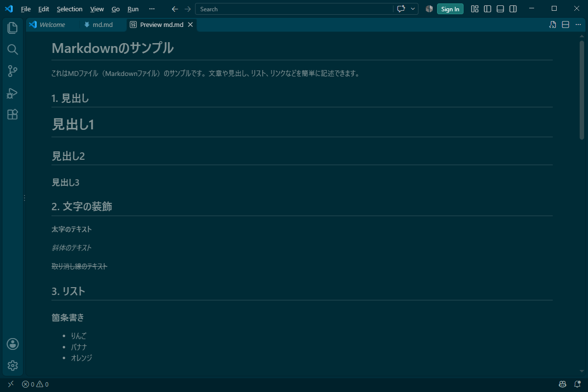Screen dimensions: 588x392
Task: Open the Copilot chat icon
Action: pyautogui.click(x=401, y=9)
